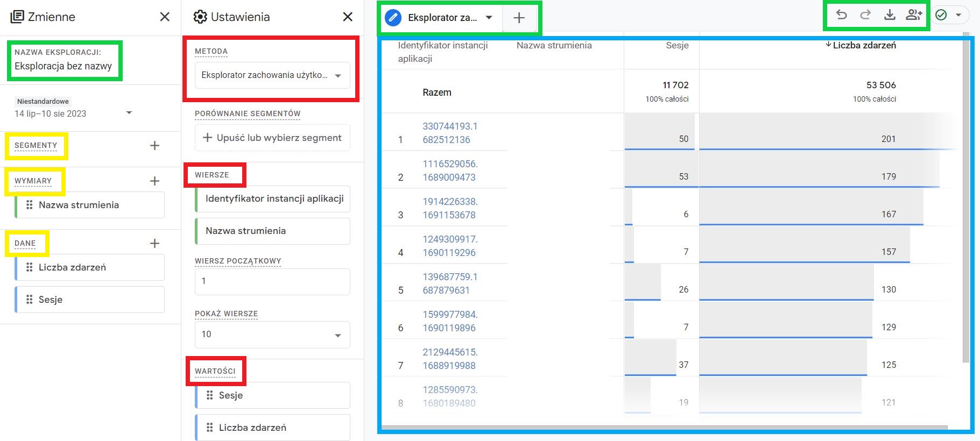Sort by Liczba zdarzeń column header

coord(864,46)
